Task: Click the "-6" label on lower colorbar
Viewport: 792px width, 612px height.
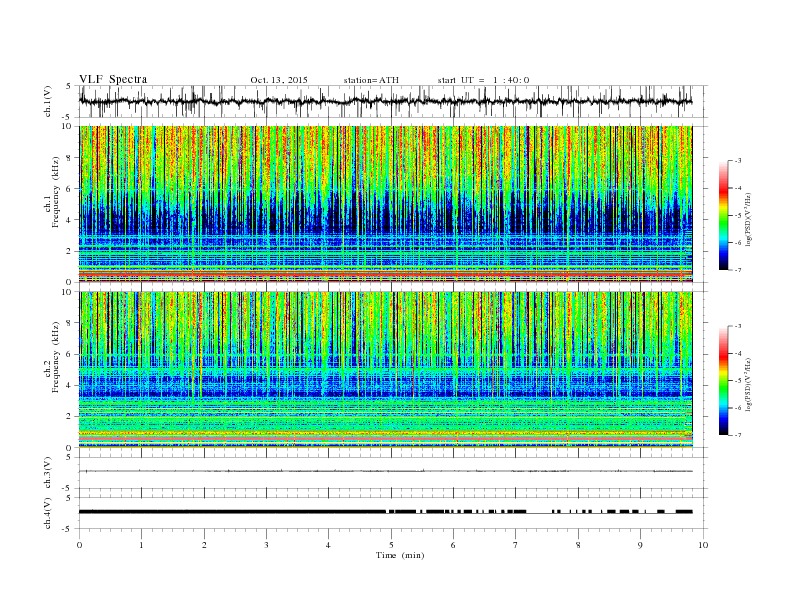Action: coord(738,408)
